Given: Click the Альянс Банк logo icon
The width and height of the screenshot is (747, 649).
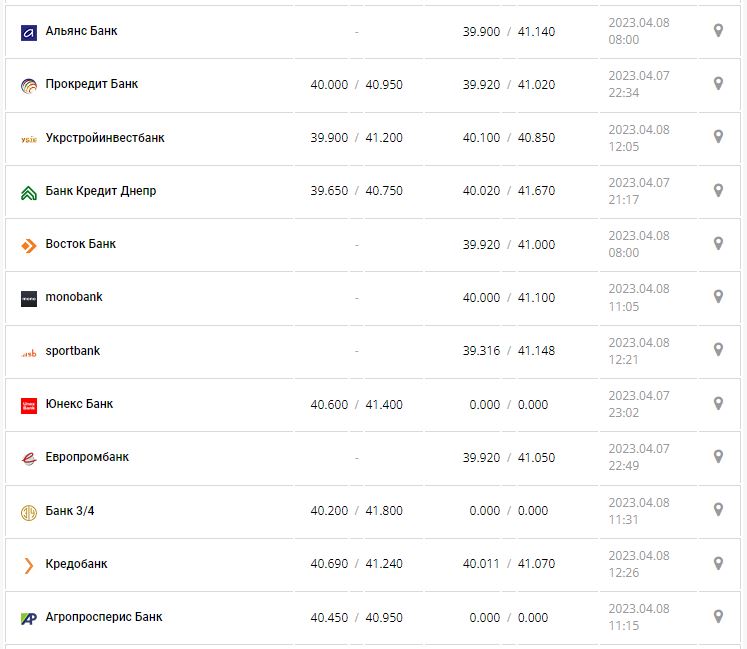Looking at the screenshot, I should [28, 32].
